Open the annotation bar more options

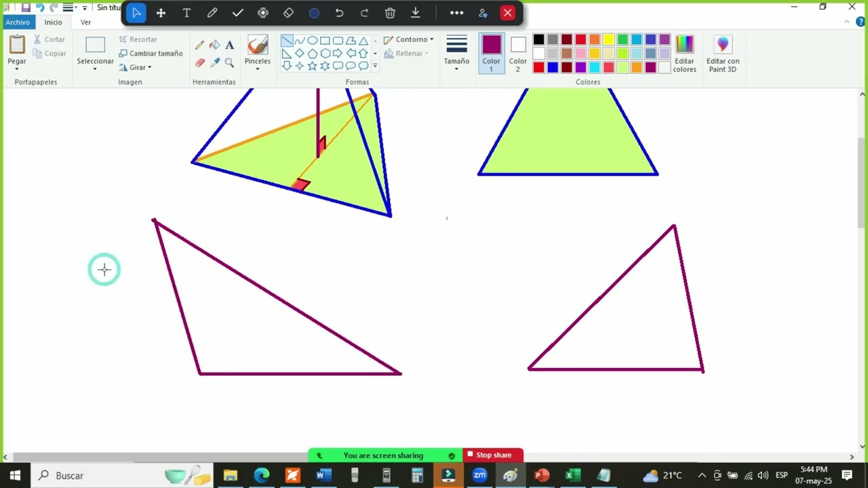[457, 13]
